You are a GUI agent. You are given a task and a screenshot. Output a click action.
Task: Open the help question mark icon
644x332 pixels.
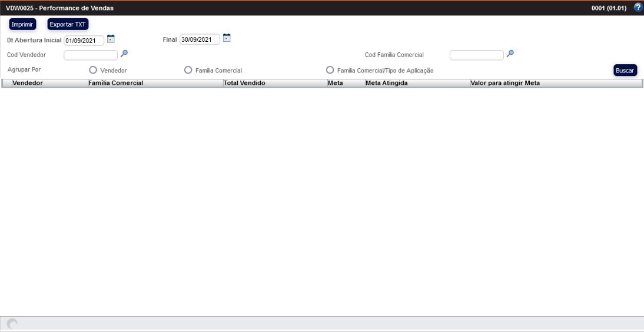[x=638, y=8]
